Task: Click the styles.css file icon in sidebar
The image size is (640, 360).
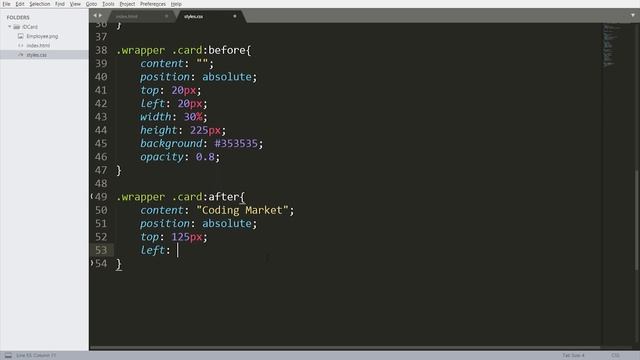Action: pos(20,55)
